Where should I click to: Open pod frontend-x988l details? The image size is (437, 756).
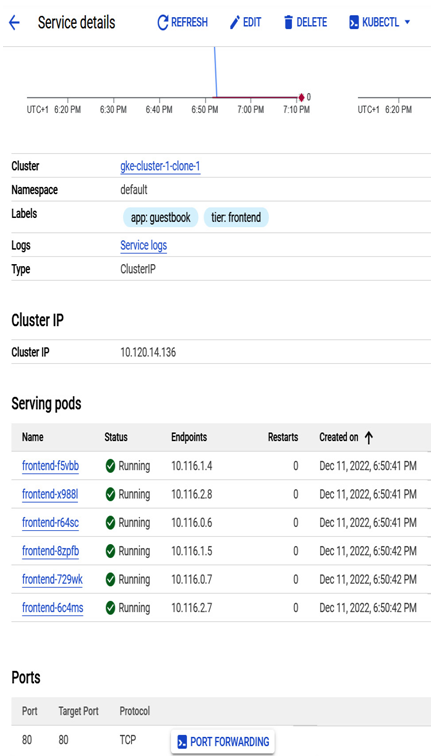point(50,494)
